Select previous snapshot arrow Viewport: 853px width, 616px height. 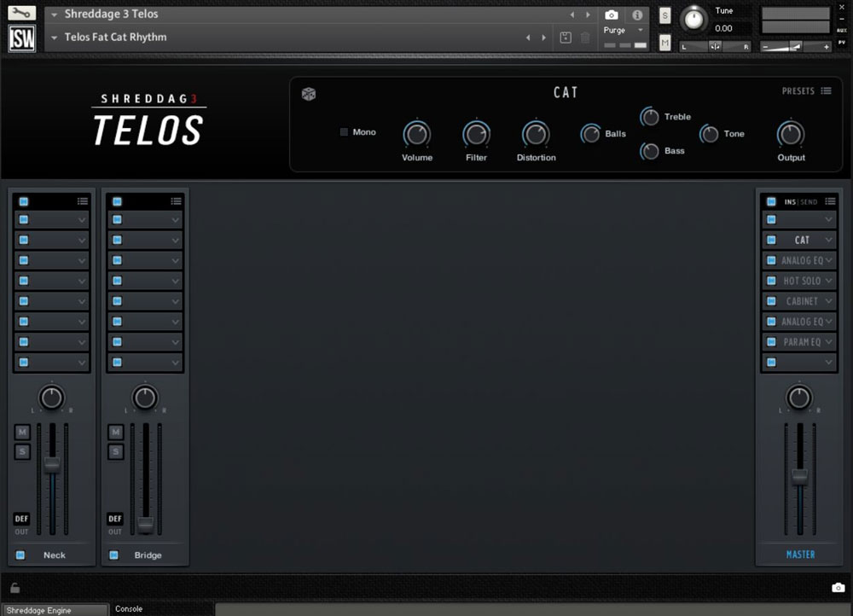pos(528,38)
